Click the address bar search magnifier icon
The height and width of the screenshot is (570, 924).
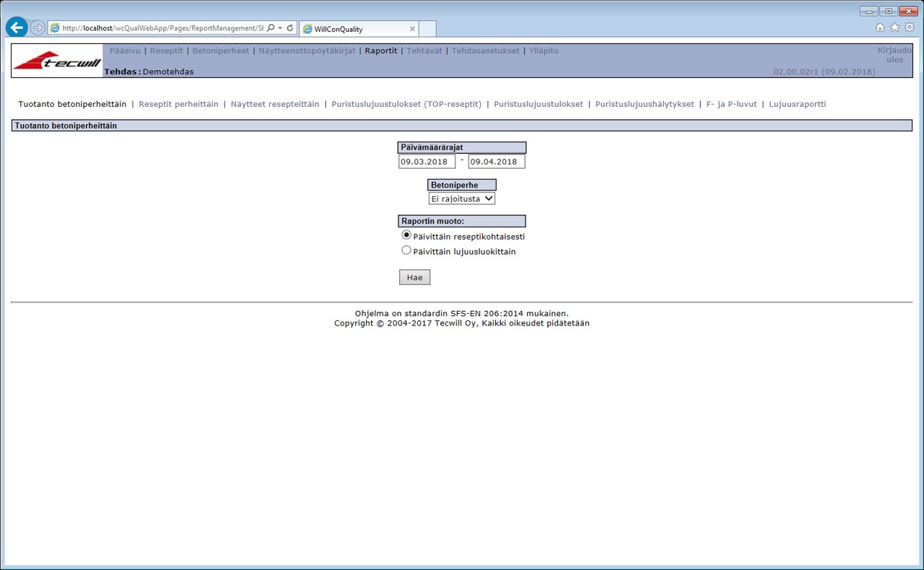[x=271, y=28]
